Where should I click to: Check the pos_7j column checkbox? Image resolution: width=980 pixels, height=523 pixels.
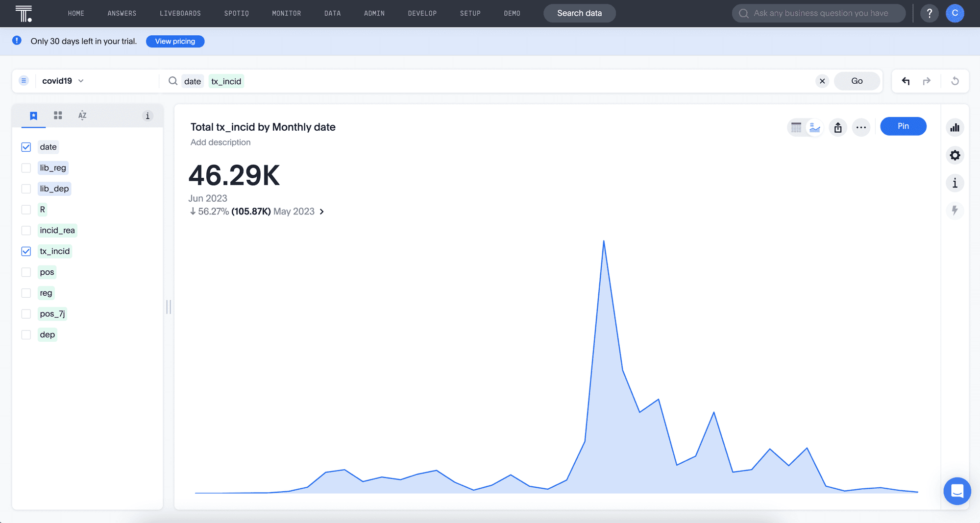26,314
